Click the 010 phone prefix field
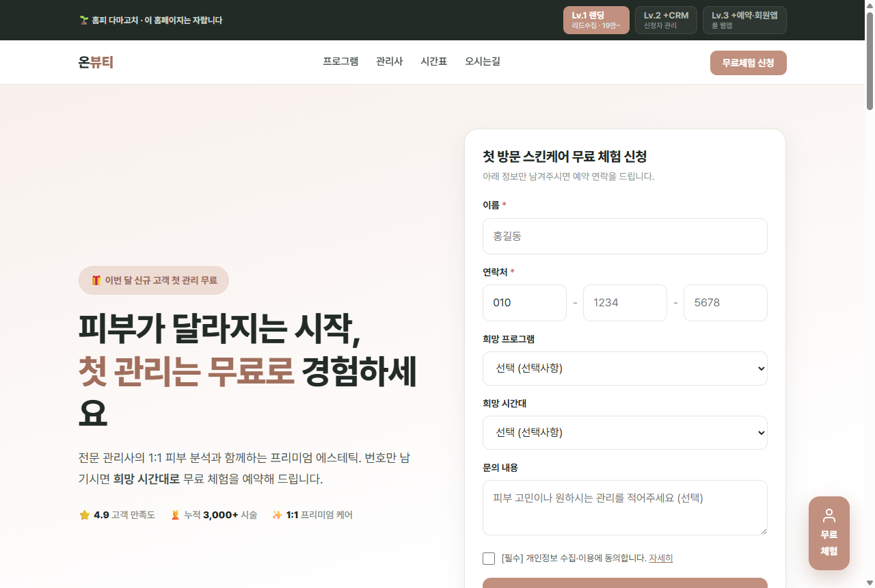 [x=524, y=303]
